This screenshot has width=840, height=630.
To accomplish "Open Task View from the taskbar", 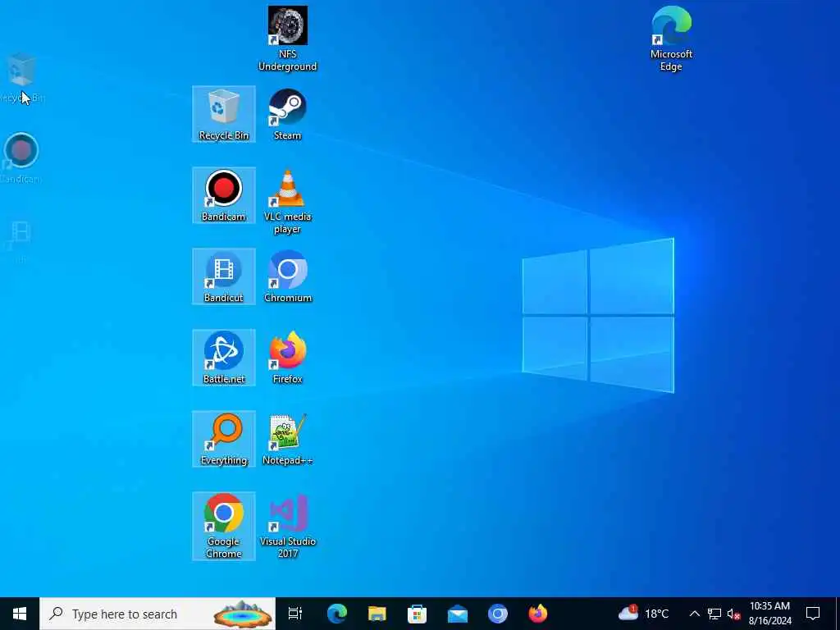I will tap(295, 614).
